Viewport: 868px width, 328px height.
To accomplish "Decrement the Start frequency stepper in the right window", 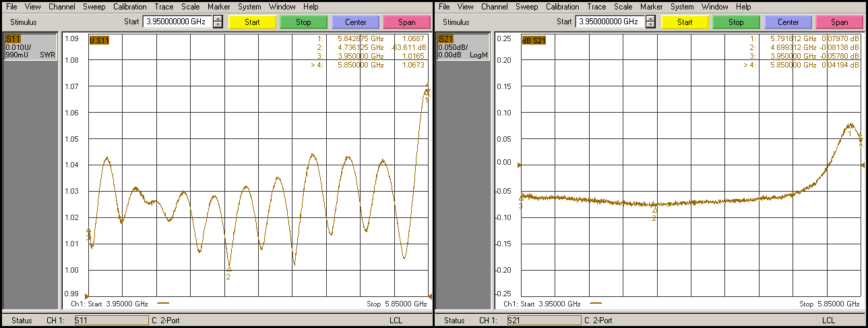I will pyautogui.click(x=650, y=25).
